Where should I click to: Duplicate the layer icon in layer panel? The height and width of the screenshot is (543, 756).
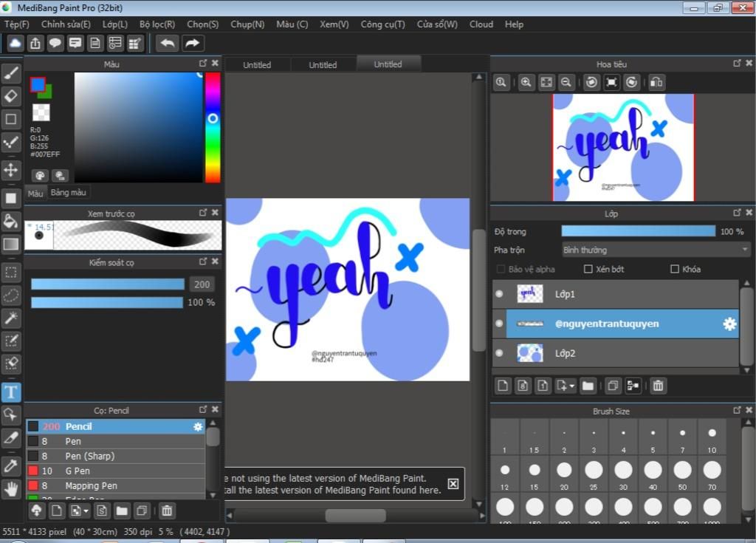613,386
